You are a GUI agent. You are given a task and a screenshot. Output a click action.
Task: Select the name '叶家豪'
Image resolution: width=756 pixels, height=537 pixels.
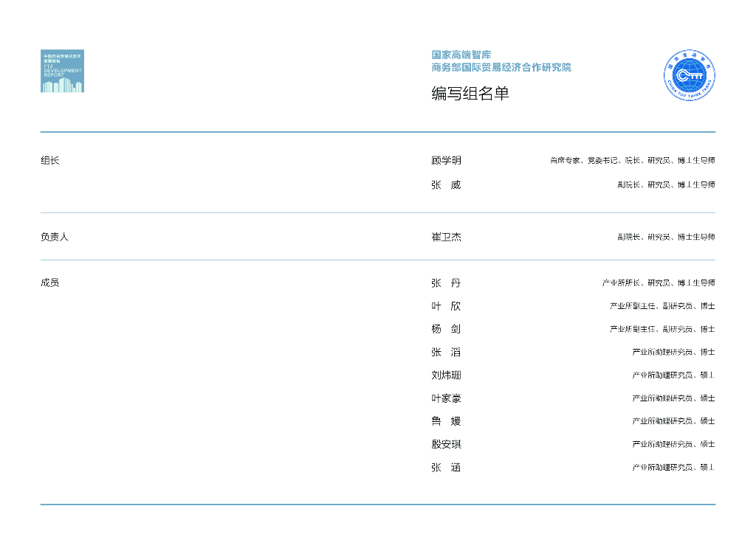pyautogui.click(x=446, y=398)
